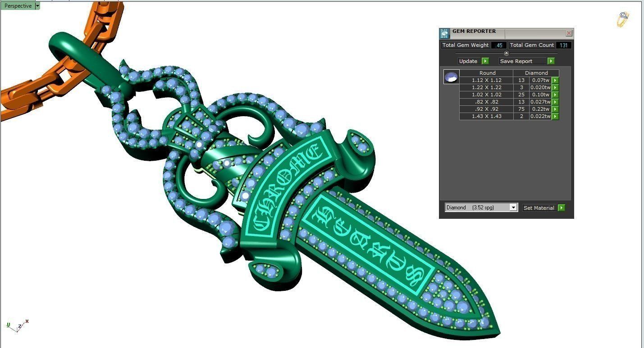Click the Gem Reporter panel icon
The width and height of the screenshot is (644, 348).
(445, 33)
